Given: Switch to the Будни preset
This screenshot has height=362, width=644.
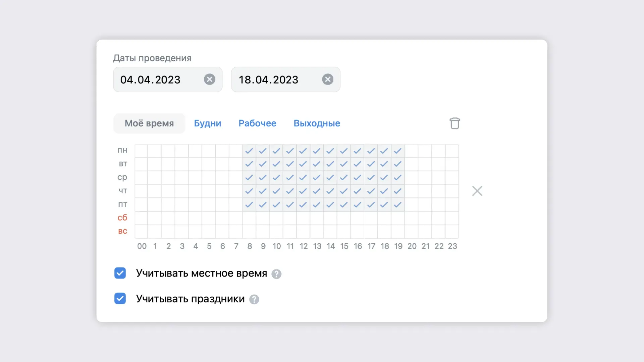Looking at the screenshot, I should coord(208,123).
